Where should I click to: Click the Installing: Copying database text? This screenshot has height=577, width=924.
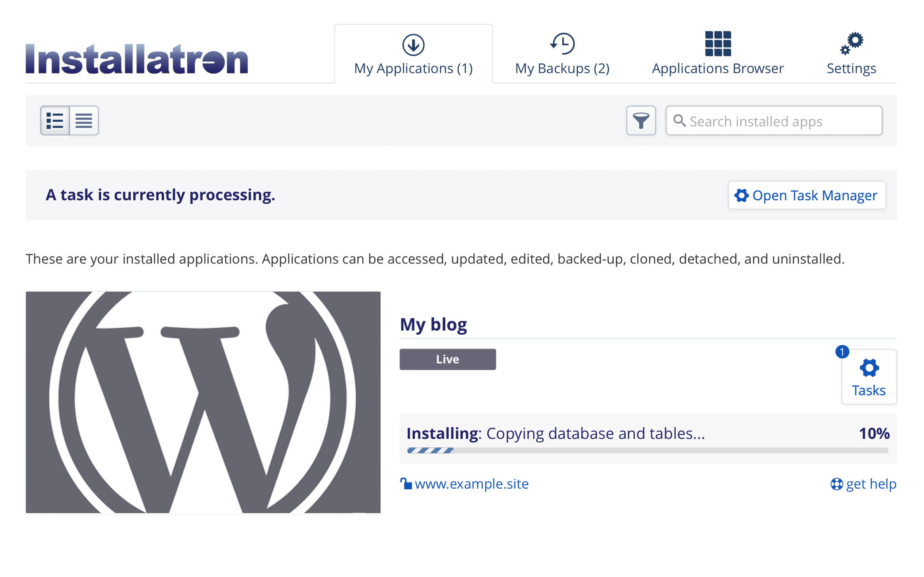point(555,433)
